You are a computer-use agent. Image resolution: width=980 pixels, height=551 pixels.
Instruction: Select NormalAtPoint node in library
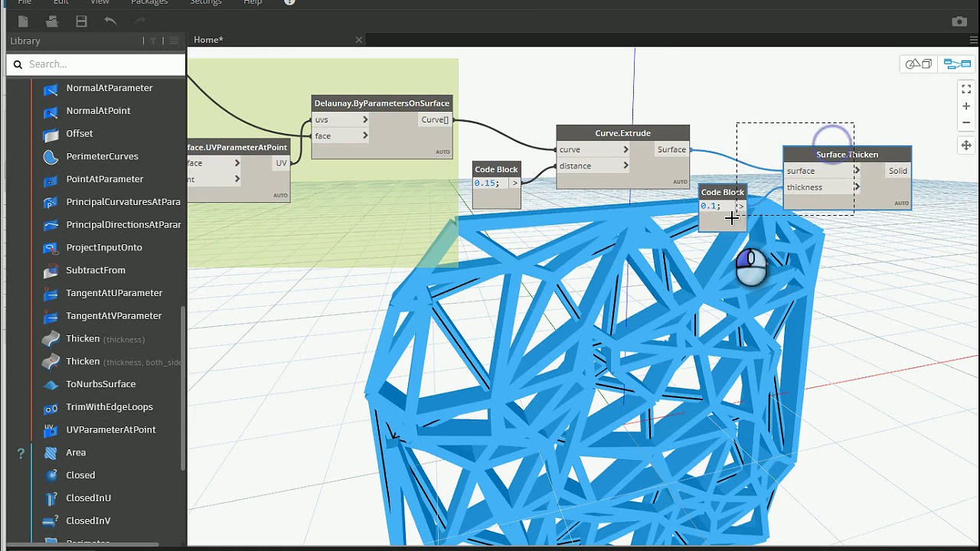pyautogui.click(x=98, y=111)
